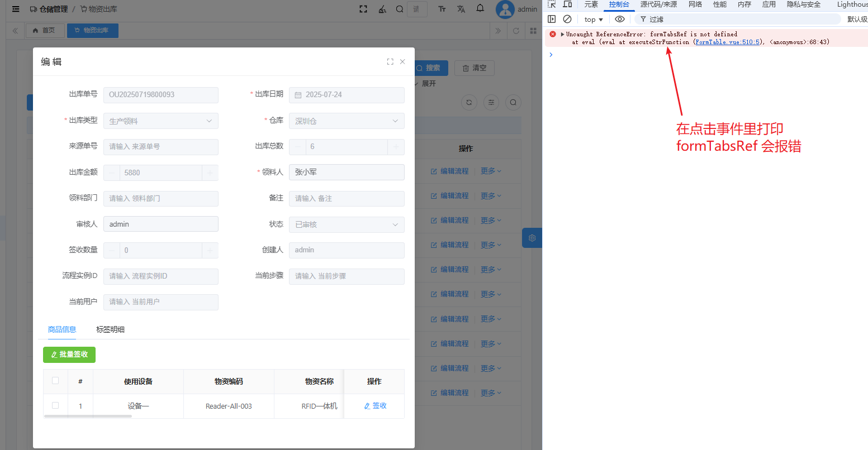The image size is (868, 450).
Task: Decrease 签收数量 with minus stepper
Action: [112, 250]
